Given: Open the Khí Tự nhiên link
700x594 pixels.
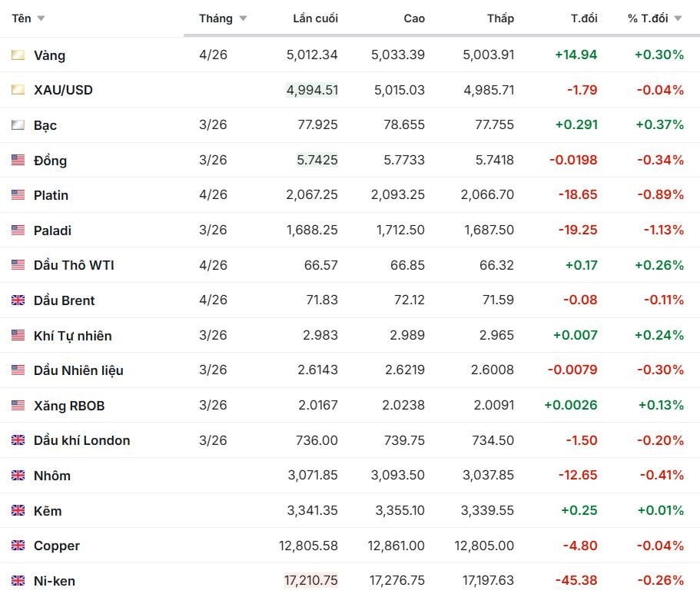Looking at the screenshot, I should (72, 336).
